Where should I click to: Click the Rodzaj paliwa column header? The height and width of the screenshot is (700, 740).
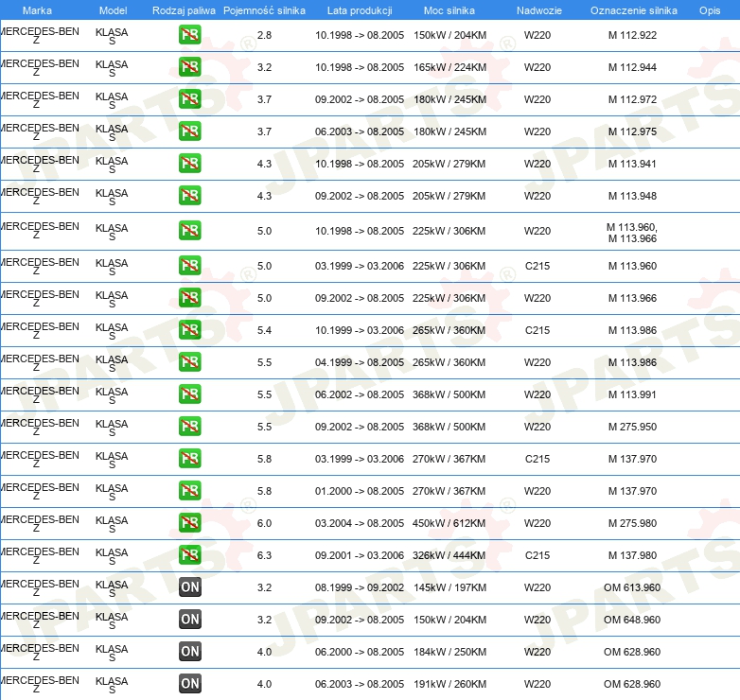[184, 9]
